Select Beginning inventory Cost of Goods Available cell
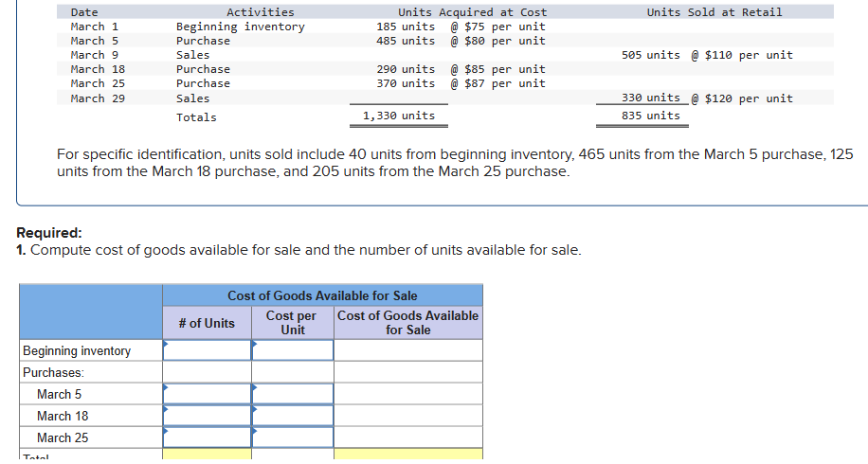The width and height of the screenshot is (868, 464). (408, 350)
